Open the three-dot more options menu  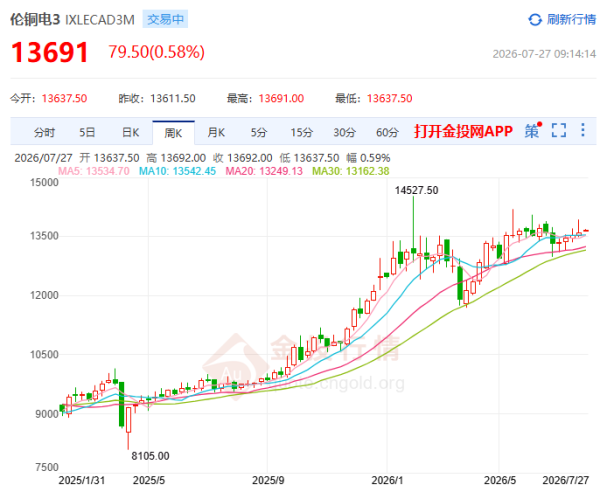[582, 130]
